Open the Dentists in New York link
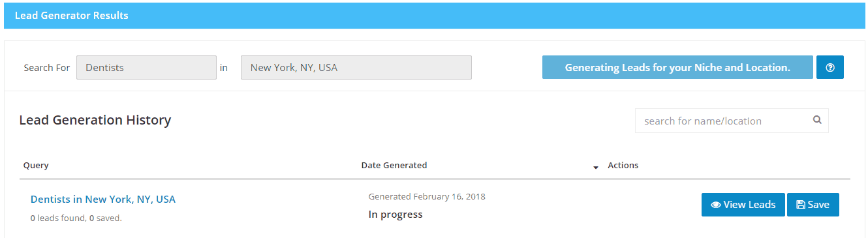The image size is (868, 238). [x=103, y=199]
